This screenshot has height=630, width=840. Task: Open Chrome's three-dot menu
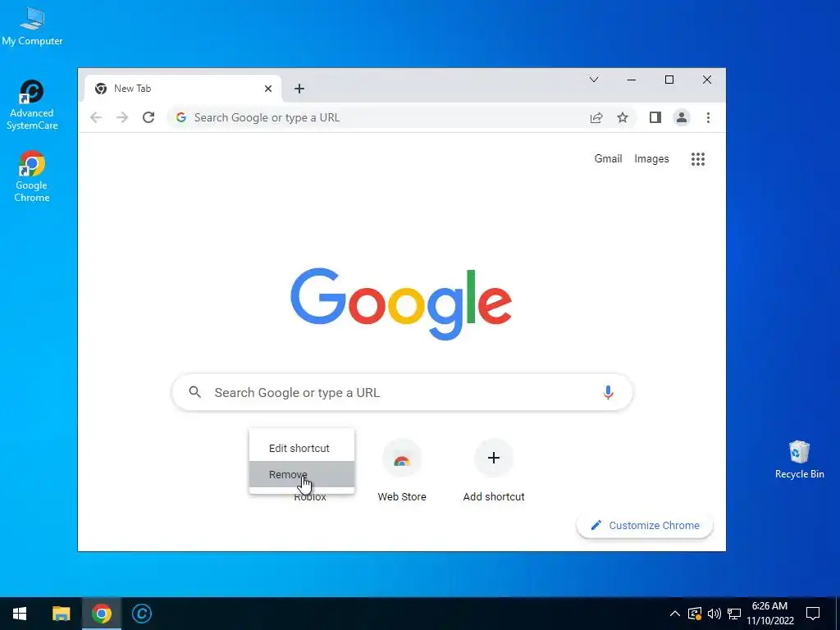[x=708, y=117]
